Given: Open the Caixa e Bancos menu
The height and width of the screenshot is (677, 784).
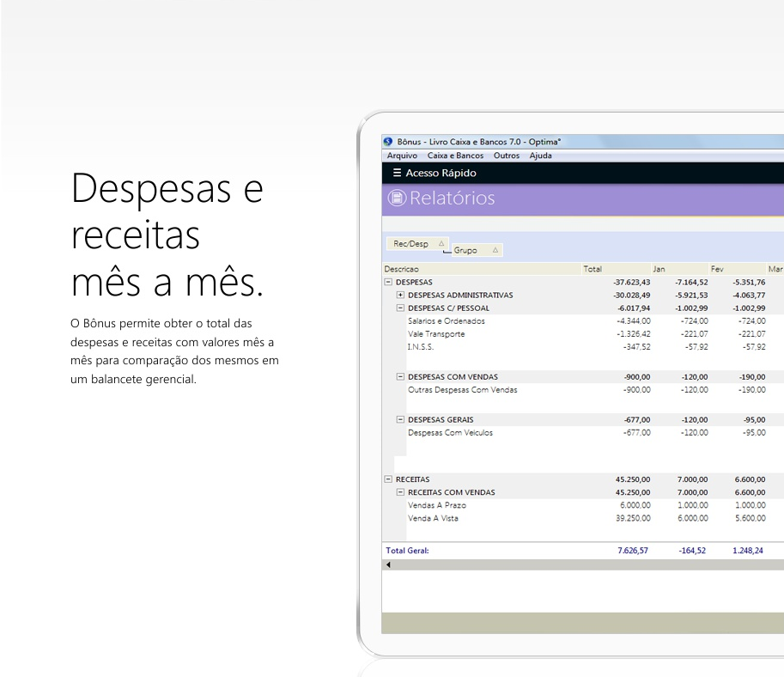Looking at the screenshot, I should [x=455, y=156].
